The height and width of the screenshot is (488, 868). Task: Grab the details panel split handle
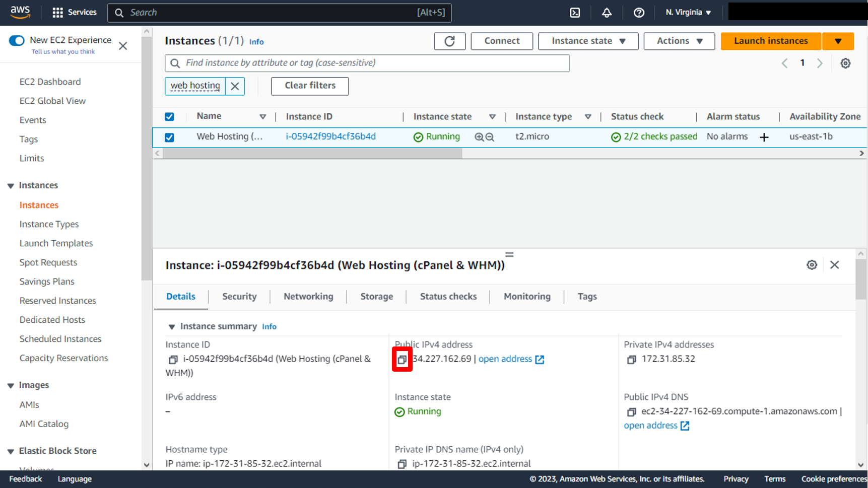click(509, 255)
